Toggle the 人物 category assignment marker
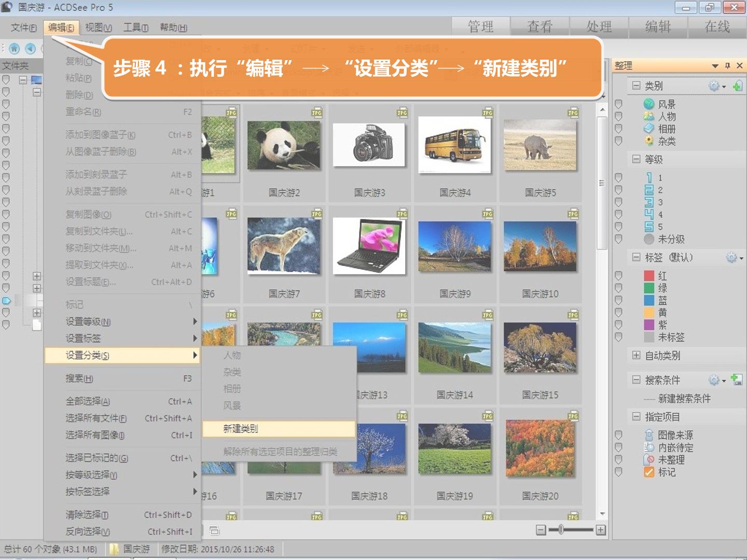The height and width of the screenshot is (560, 747). pyautogui.click(x=618, y=117)
